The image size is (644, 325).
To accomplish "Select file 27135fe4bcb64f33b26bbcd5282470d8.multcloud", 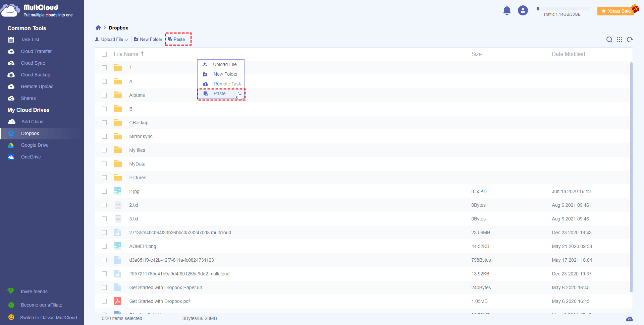I will pos(180,233).
